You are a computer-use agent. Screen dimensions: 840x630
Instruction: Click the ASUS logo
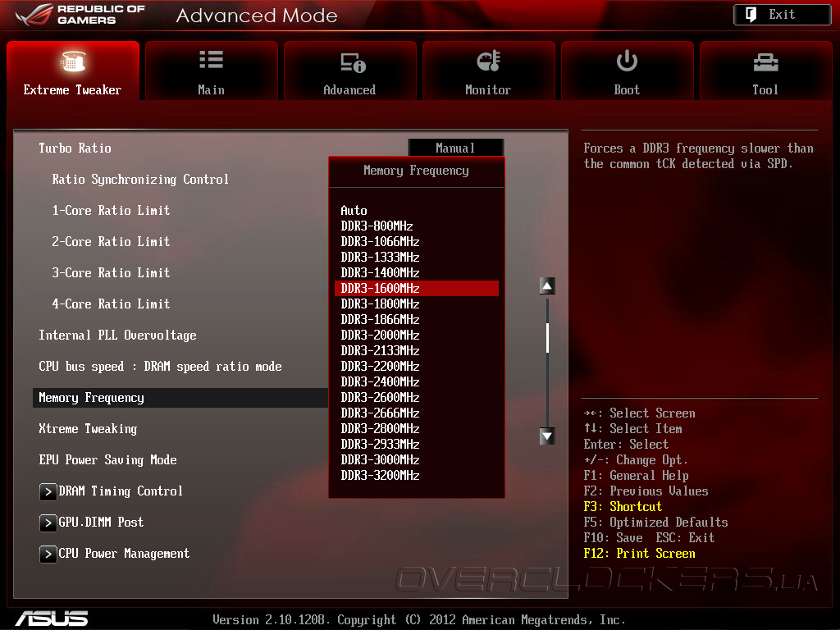point(52,619)
